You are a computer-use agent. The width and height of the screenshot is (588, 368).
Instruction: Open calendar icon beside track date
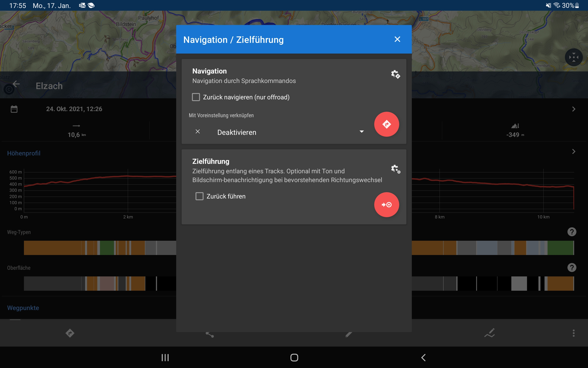14,109
